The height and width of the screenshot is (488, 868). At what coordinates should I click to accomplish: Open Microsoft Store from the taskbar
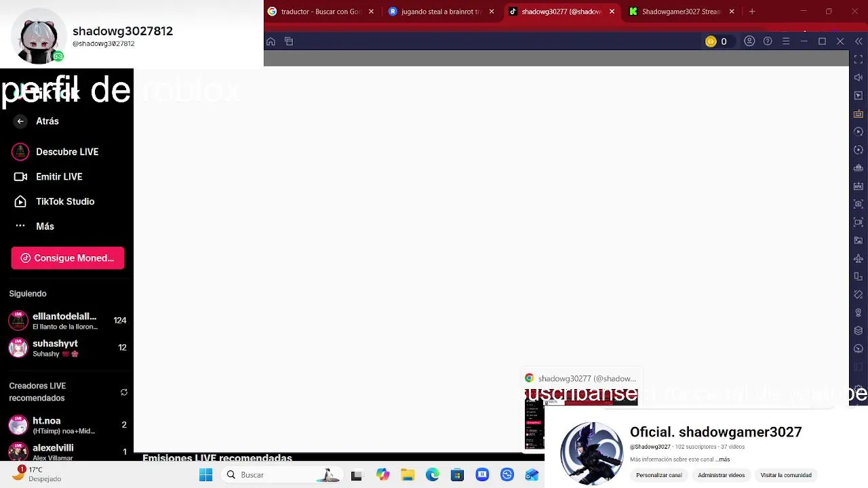tap(457, 475)
